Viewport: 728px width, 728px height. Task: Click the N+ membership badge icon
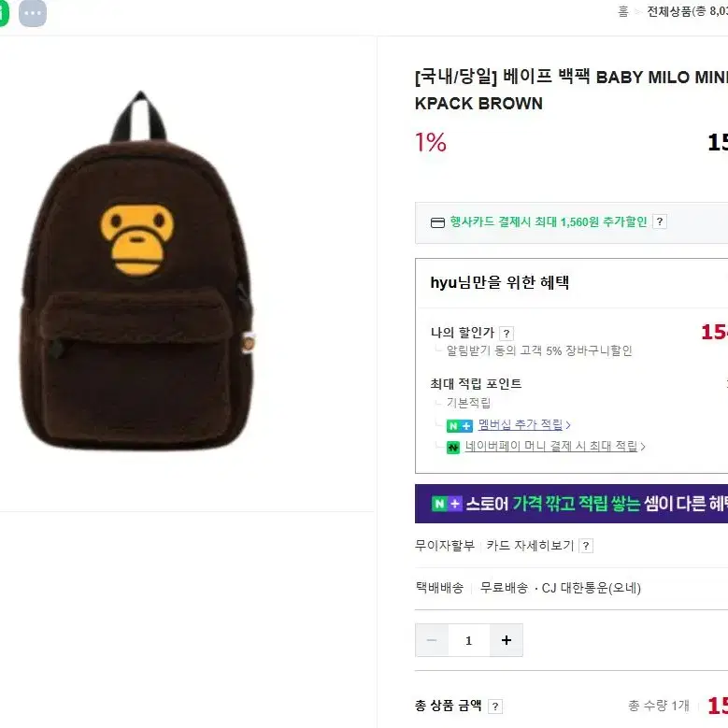pyautogui.click(x=459, y=426)
